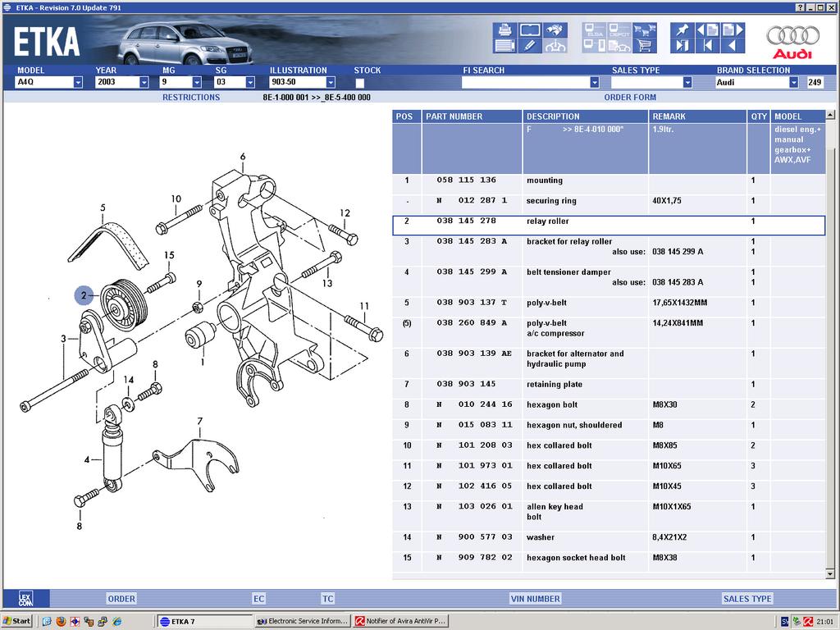Switch to the ORDER FORM tab

630,97
